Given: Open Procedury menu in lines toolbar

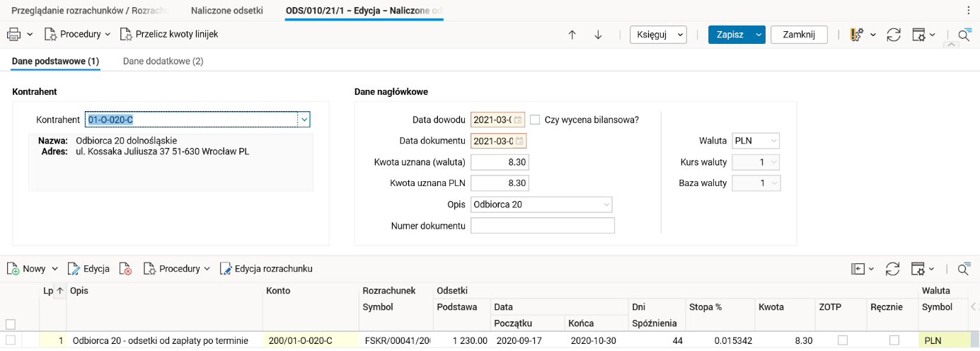Looking at the screenshot, I should coord(176,269).
